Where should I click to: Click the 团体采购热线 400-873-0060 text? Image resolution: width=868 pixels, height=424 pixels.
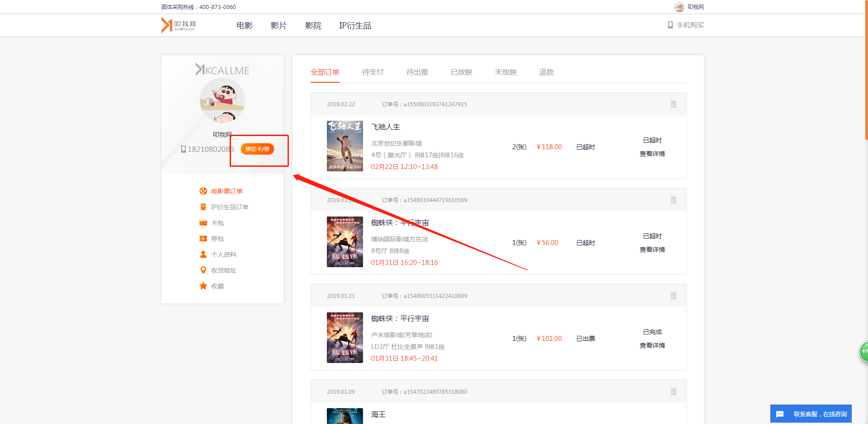tap(198, 7)
